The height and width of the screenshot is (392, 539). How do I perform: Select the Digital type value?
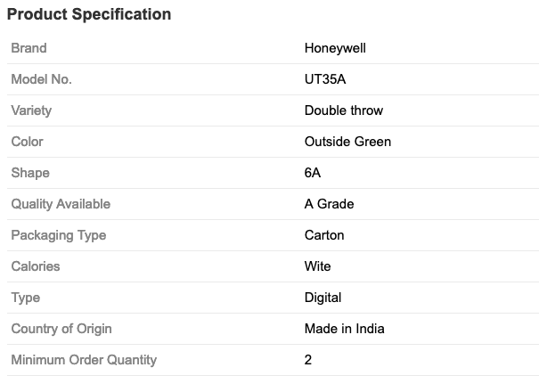pos(323,298)
